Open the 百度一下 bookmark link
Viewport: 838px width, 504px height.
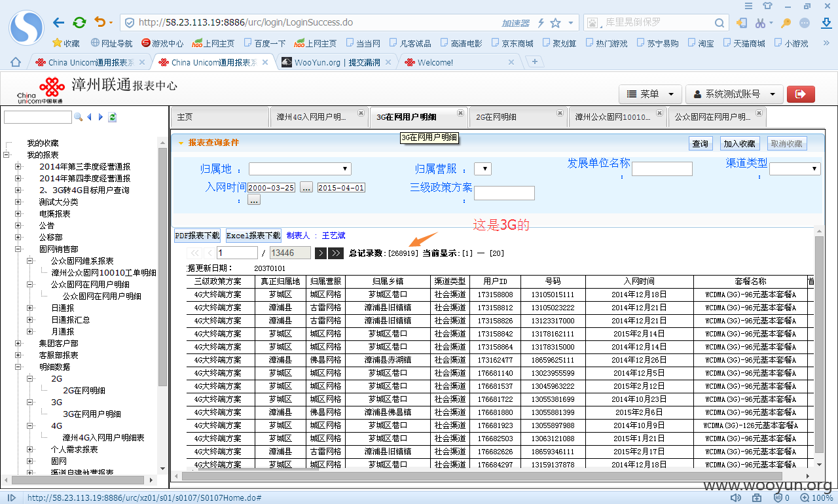point(264,43)
